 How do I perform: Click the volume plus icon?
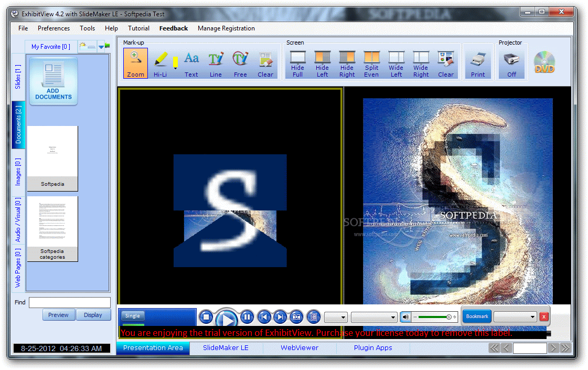[454, 317]
